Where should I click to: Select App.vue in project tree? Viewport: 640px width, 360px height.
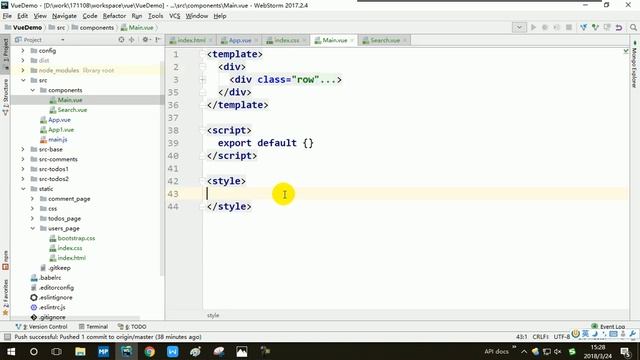point(59,120)
